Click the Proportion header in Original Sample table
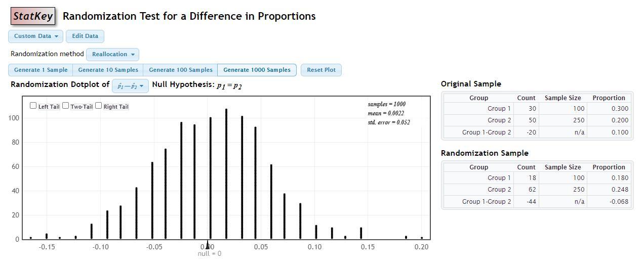This screenshot has width=644, height=268. pos(609,98)
